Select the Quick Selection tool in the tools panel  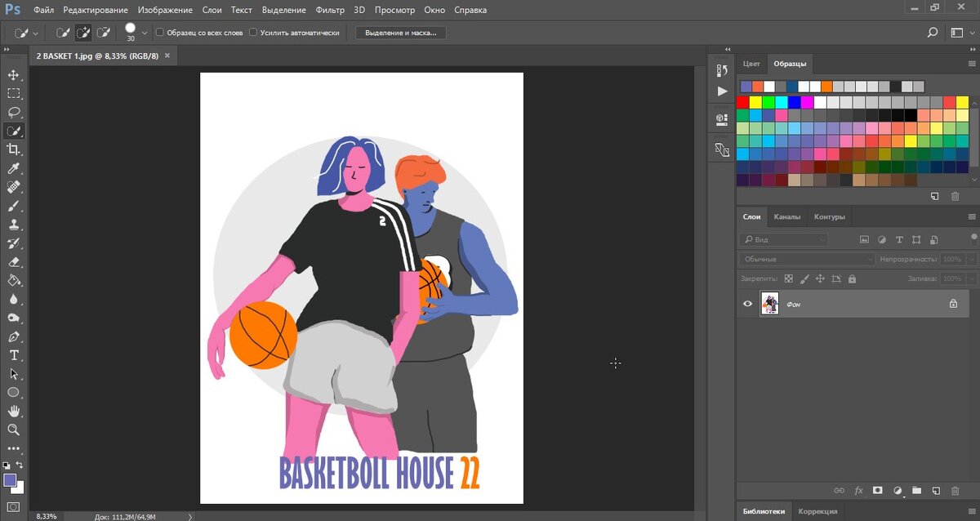(14, 131)
